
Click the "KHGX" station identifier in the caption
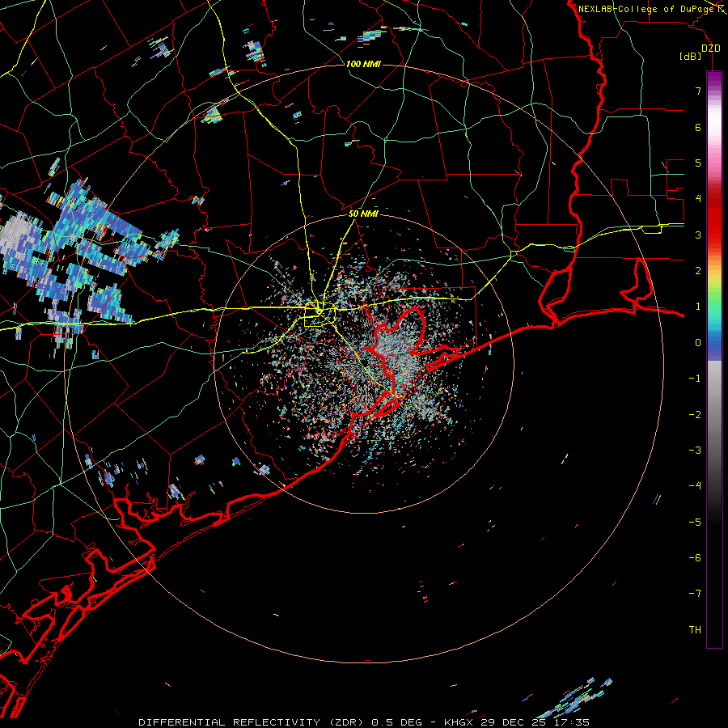coord(459,722)
